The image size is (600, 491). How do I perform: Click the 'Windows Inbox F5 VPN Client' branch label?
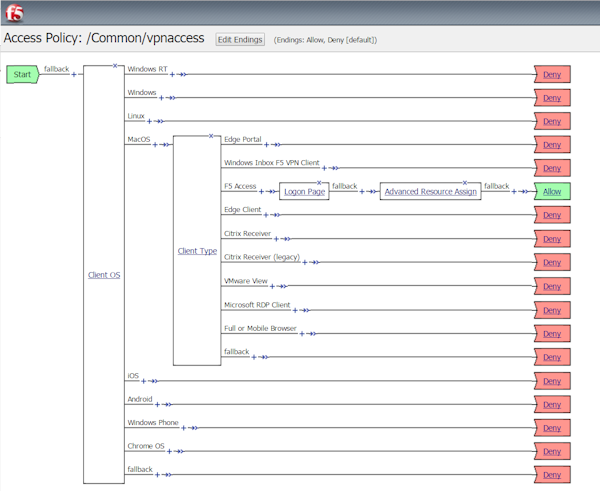272,163
